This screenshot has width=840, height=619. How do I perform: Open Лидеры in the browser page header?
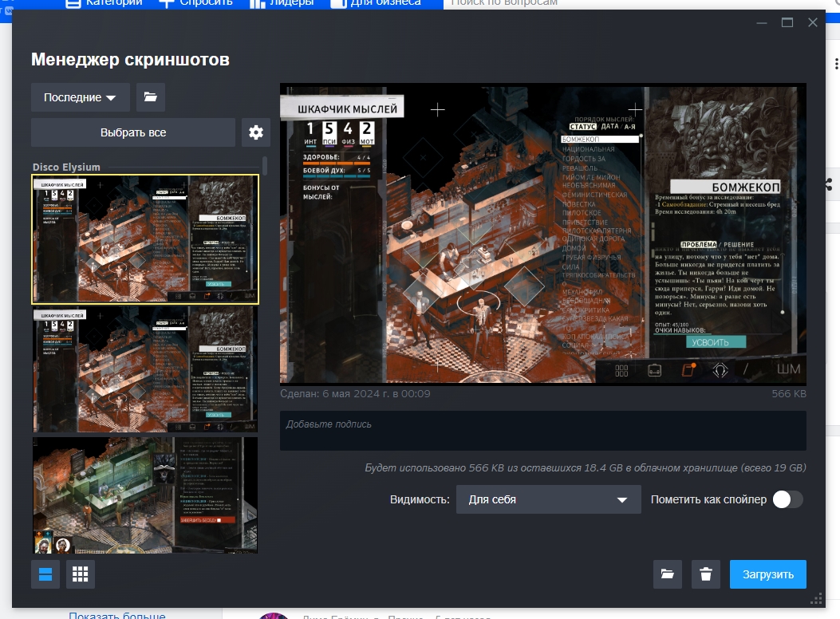(x=282, y=3)
